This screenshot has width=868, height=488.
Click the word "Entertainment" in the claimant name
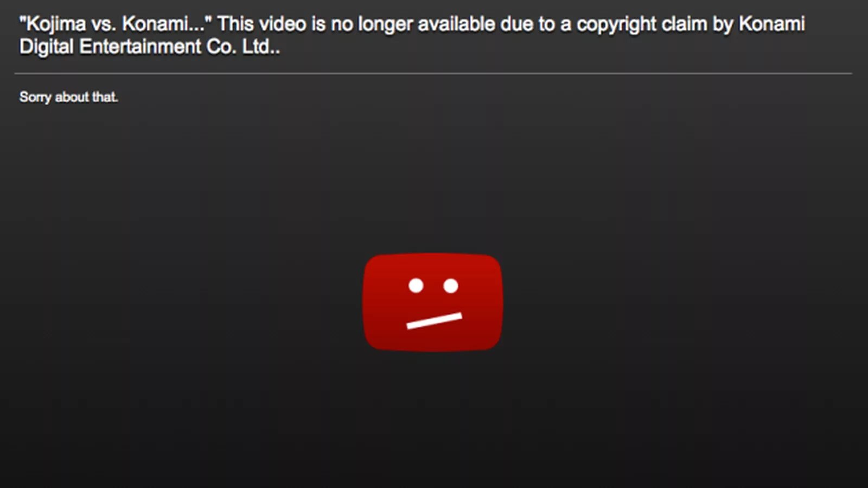(x=141, y=47)
